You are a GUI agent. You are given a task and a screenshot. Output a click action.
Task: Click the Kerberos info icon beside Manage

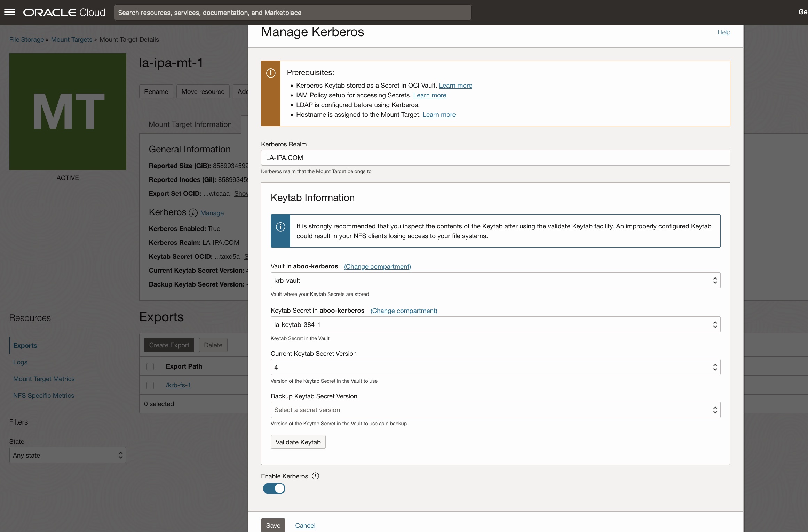point(192,213)
